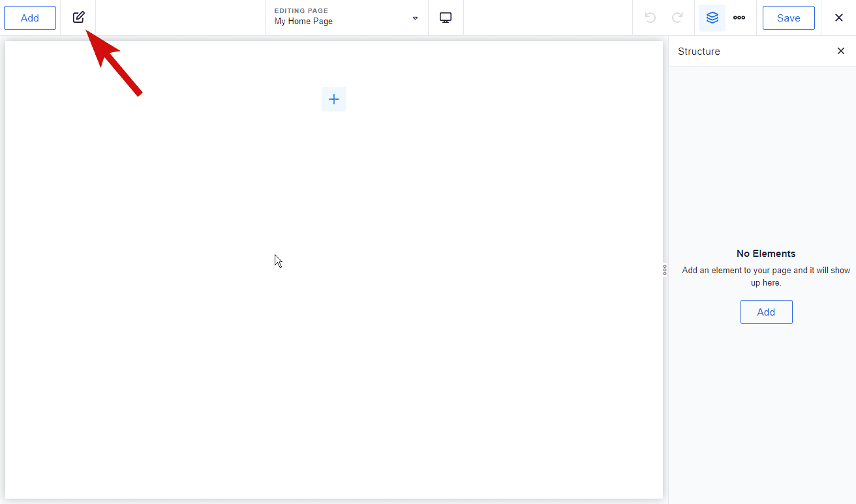Click the pencil edit icon in the toolbar
The image size is (856, 504).
(78, 18)
